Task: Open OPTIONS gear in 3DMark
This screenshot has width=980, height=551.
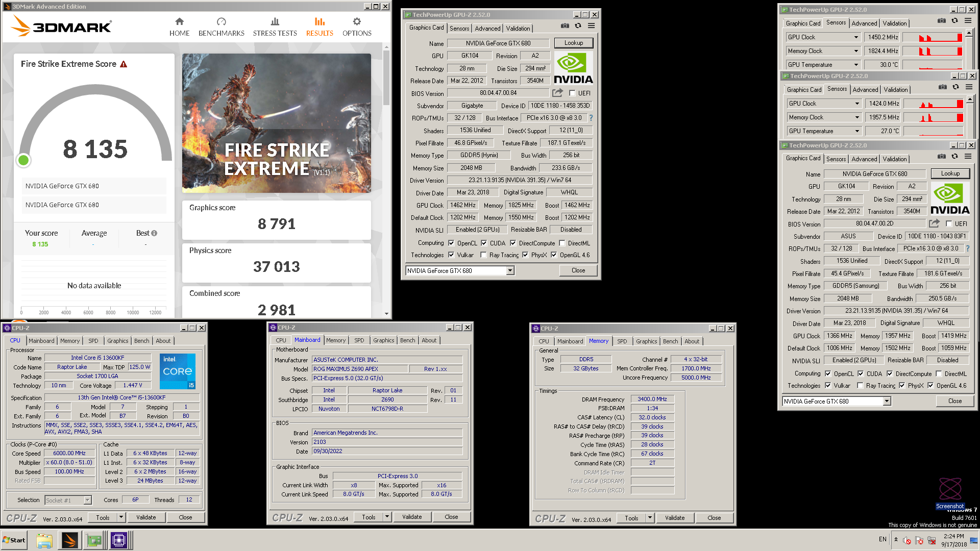Action: (x=357, y=27)
